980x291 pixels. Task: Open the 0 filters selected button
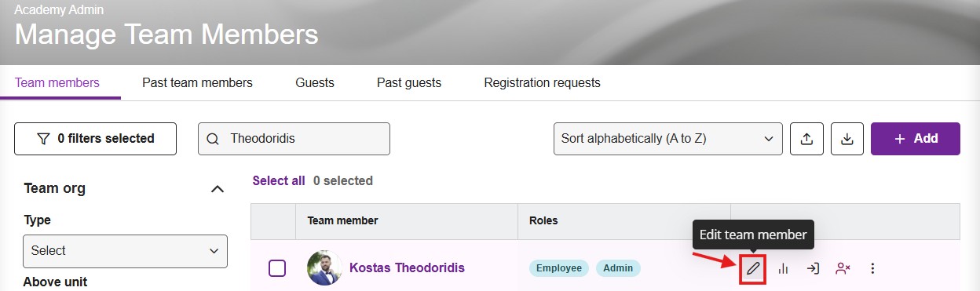click(95, 139)
